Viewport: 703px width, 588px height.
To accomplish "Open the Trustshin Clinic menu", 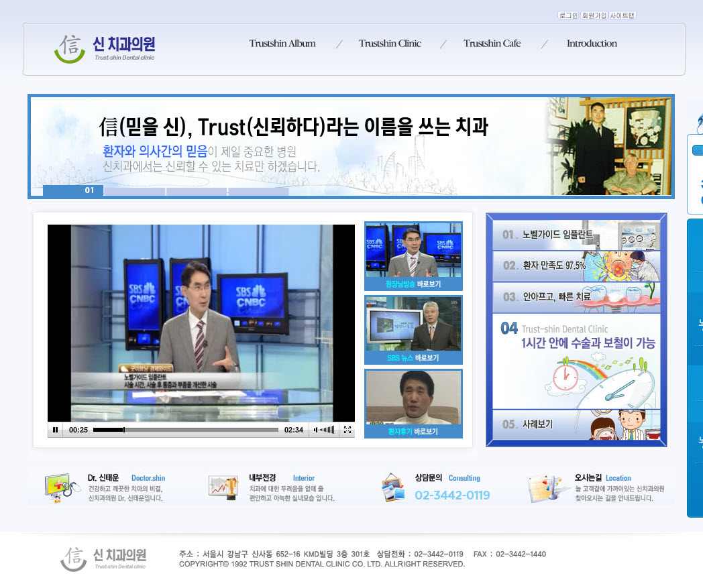I will 390,44.
